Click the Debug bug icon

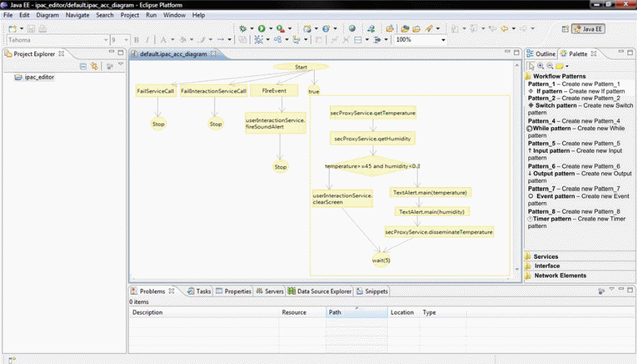tap(243, 29)
